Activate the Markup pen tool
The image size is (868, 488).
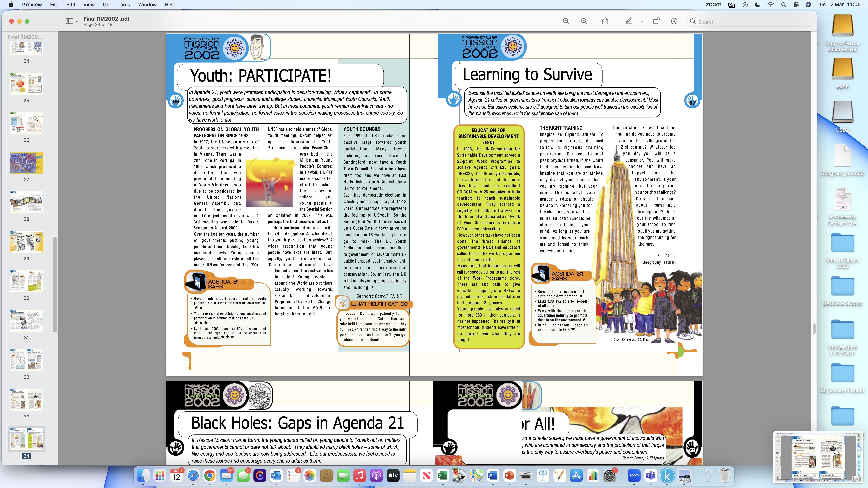(x=628, y=21)
